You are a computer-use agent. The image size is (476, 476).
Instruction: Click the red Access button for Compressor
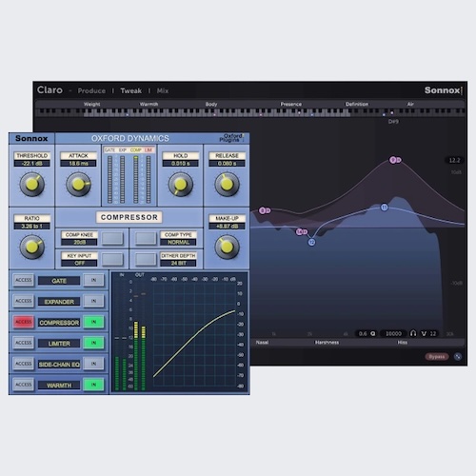coord(24,322)
